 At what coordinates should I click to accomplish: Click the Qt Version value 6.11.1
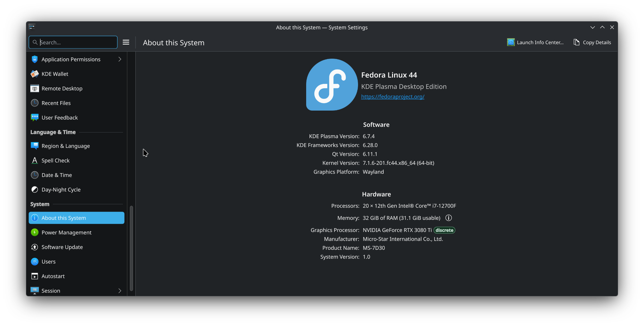pos(370,154)
